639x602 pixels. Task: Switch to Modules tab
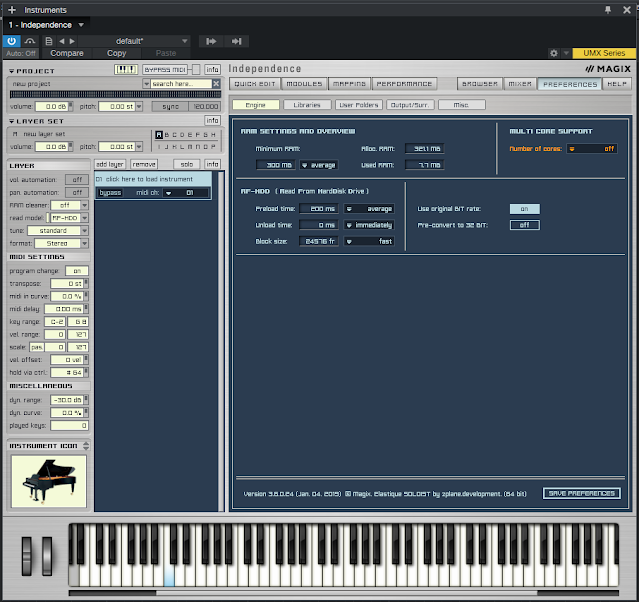304,84
